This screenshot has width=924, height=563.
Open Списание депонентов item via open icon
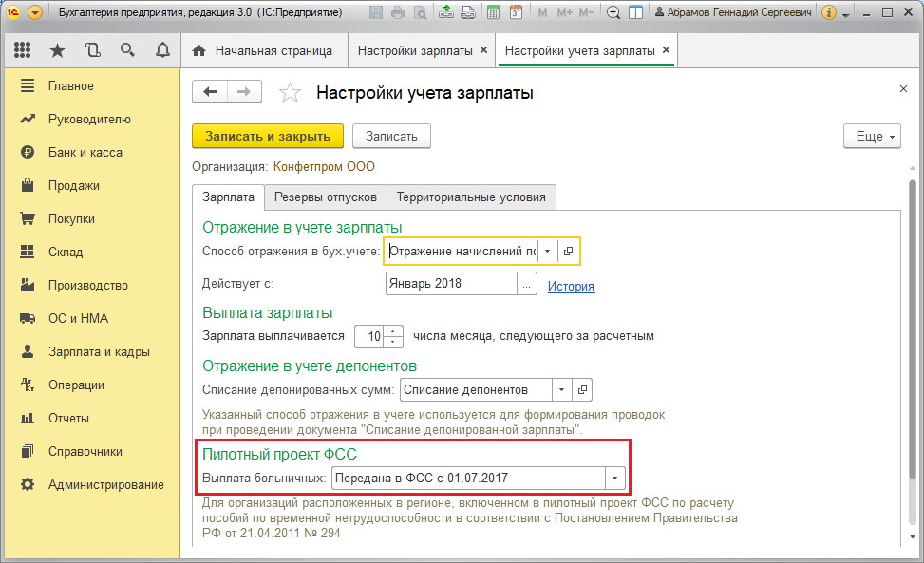[x=582, y=390]
